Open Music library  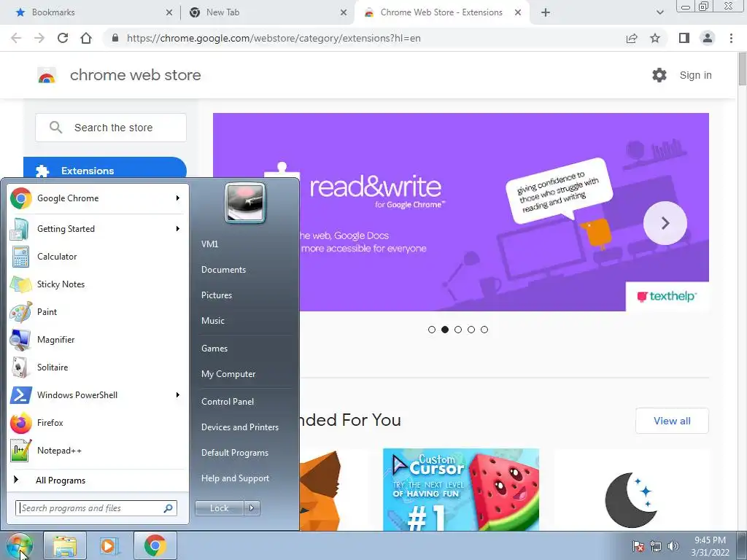[x=212, y=321]
